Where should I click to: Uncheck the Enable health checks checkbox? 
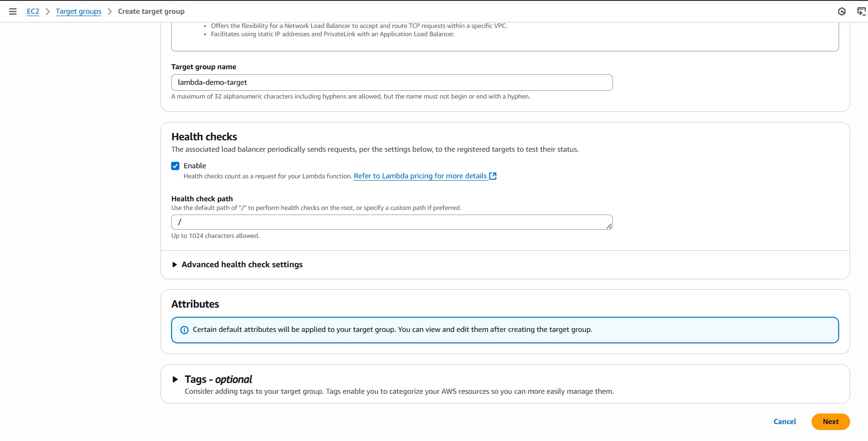[x=175, y=166]
